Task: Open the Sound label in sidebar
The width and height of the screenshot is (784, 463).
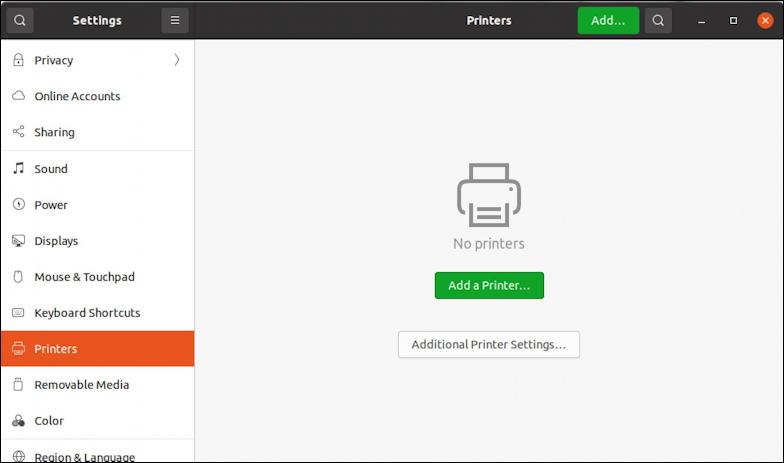Action: pyautogui.click(x=50, y=169)
